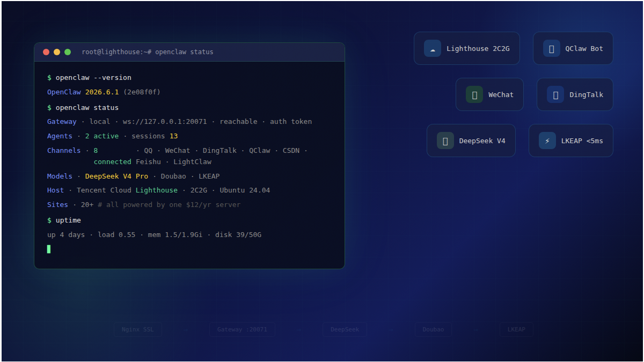Click the text disk 39/50G
The height and width of the screenshot is (362, 644).
(x=238, y=235)
